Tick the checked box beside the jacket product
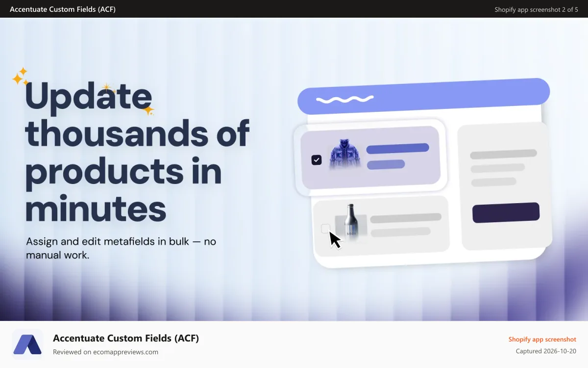The image size is (588, 368). click(317, 159)
